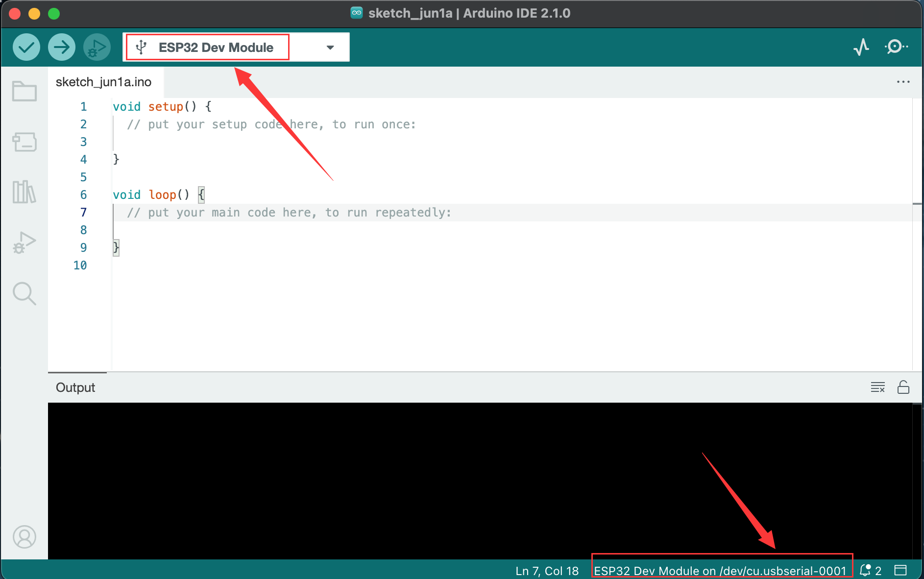Viewport: 924px width, 579px height.
Task: Close the window with the red button
Action: coord(15,14)
